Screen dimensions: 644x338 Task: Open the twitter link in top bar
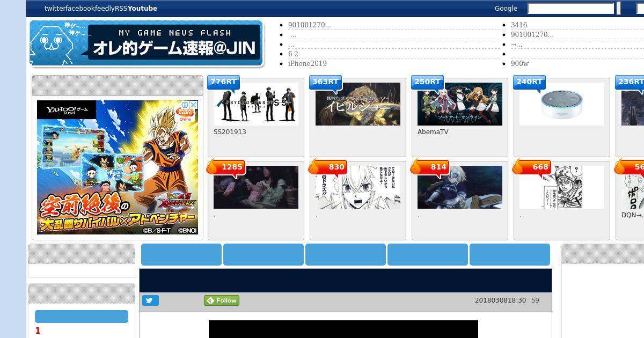pyautogui.click(x=55, y=9)
